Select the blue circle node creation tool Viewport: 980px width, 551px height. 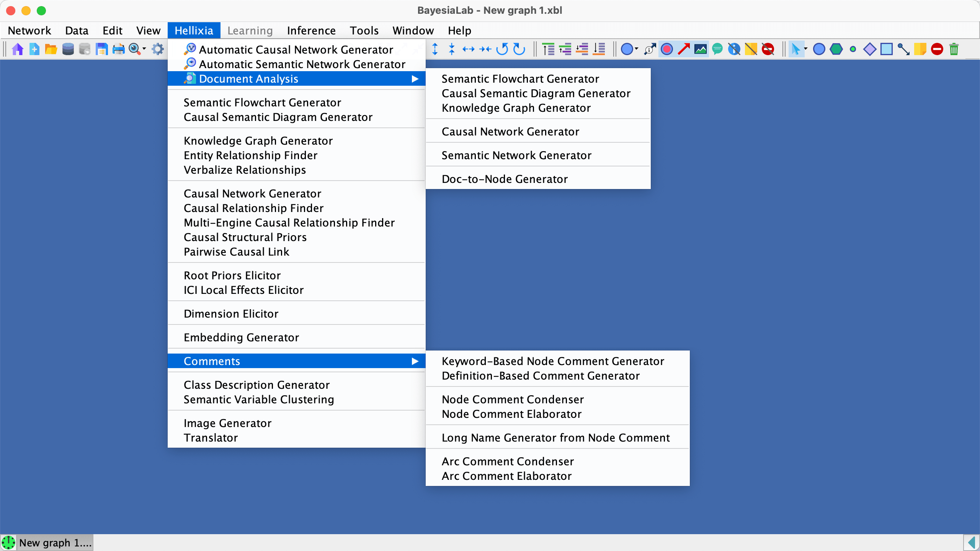pyautogui.click(x=819, y=49)
